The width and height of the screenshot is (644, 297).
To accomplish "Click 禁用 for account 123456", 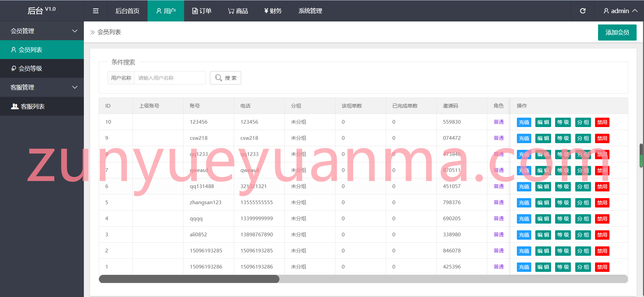I will click(602, 122).
